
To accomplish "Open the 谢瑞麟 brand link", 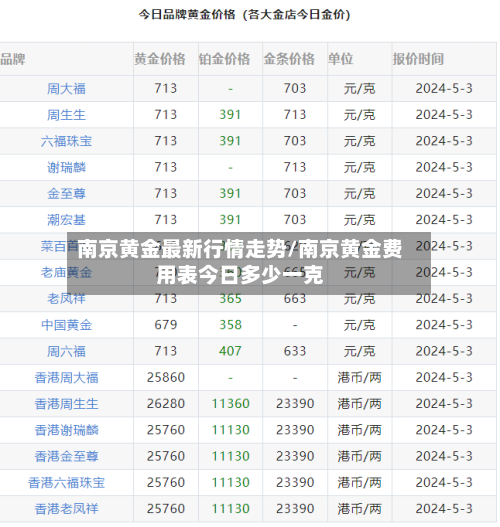I will (x=66, y=167).
